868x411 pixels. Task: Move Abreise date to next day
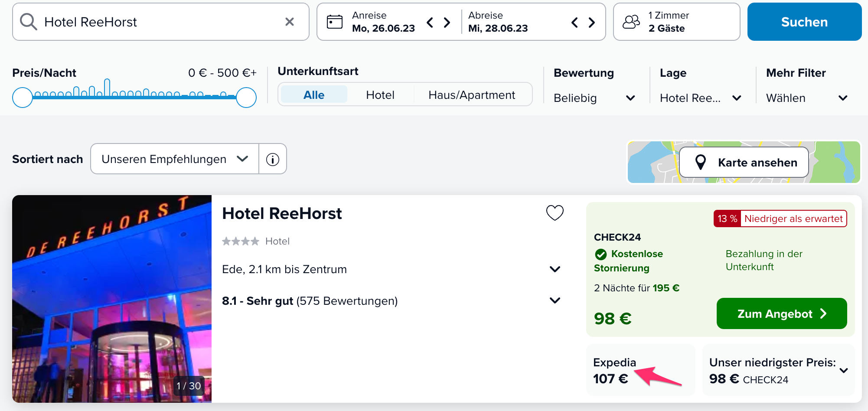592,22
